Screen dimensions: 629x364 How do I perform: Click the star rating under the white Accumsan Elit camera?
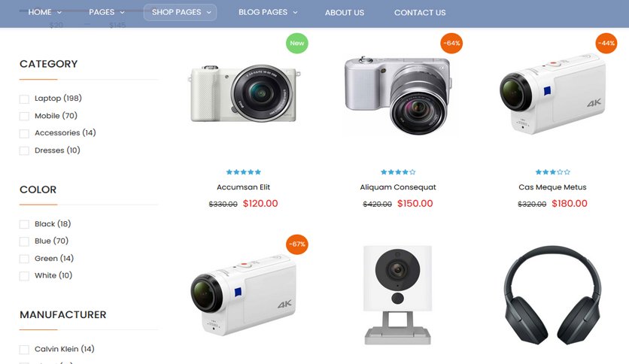(244, 172)
